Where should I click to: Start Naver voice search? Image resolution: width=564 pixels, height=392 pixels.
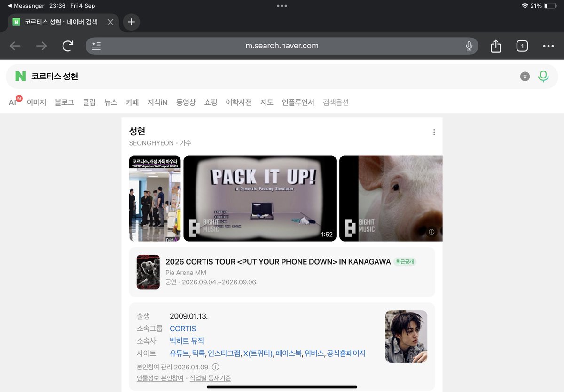pos(543,76)
